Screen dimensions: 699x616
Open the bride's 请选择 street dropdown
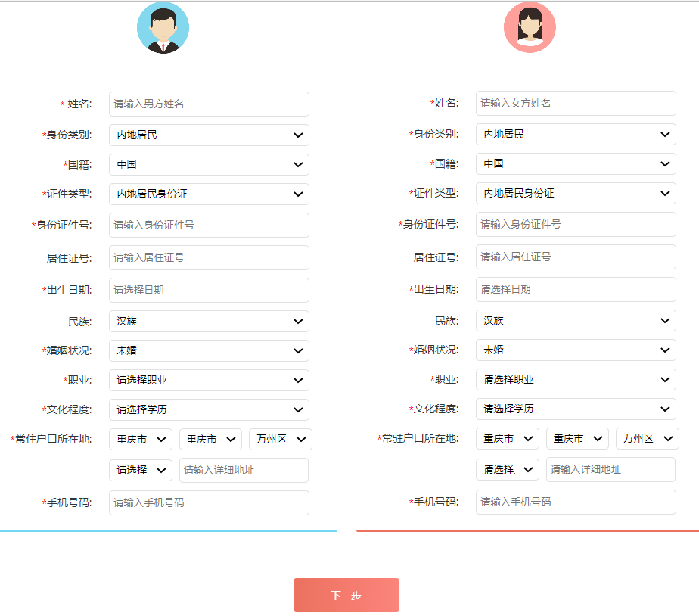507,469
